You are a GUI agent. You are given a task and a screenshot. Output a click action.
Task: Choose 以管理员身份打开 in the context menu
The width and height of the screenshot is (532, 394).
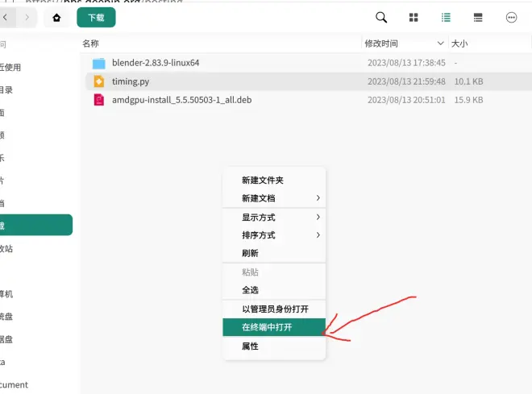click(x=274, y=309)
